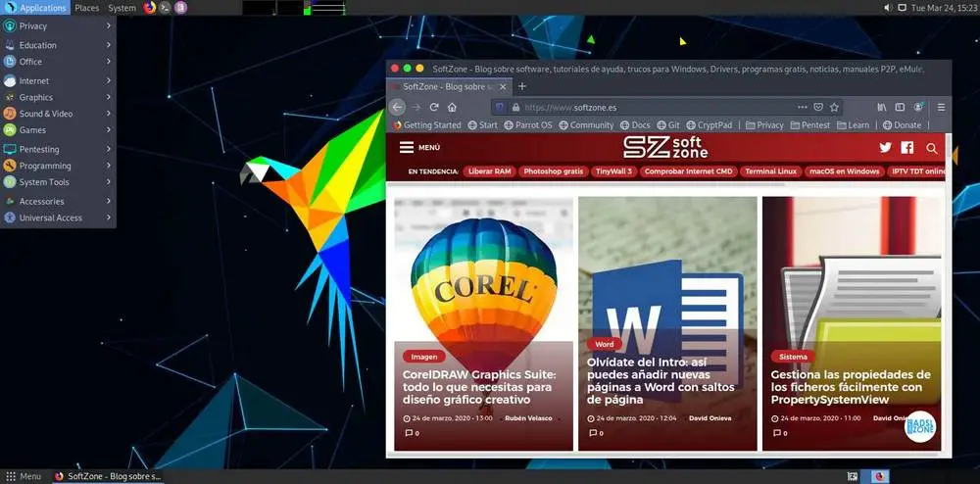The width and height of the screenshot is (980, 484).
Task: Open System Tools category
Action: pyautogui.click(x=58, y=182)
